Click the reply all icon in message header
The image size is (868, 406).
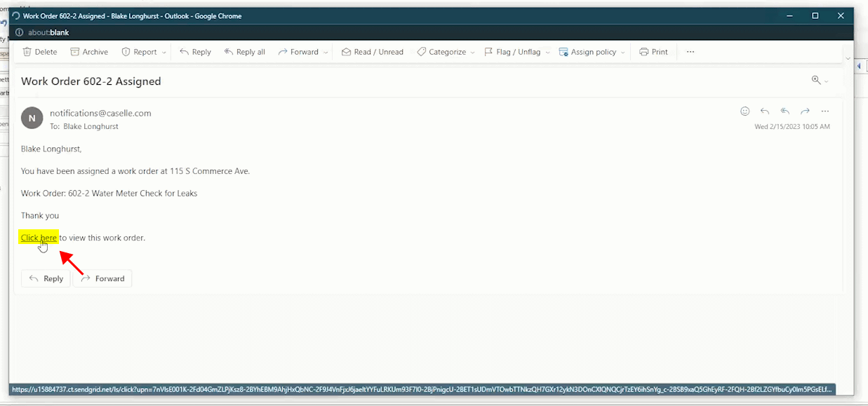coord(785,111)
